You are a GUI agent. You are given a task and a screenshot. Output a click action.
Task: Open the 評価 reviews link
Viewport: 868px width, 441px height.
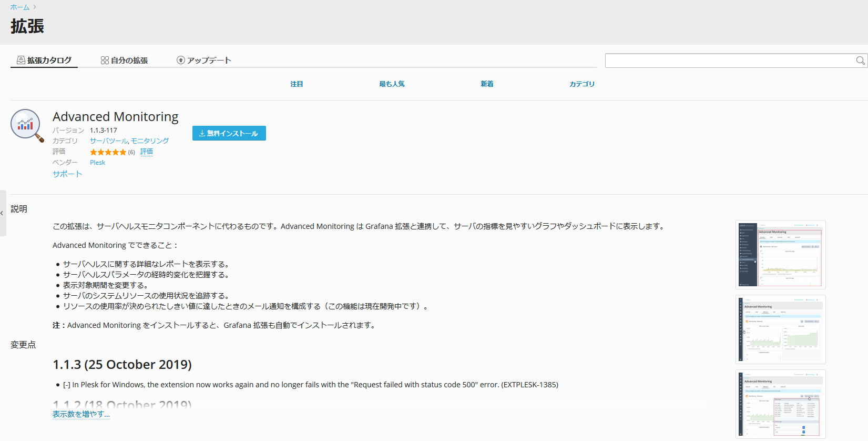click(147, 152)
